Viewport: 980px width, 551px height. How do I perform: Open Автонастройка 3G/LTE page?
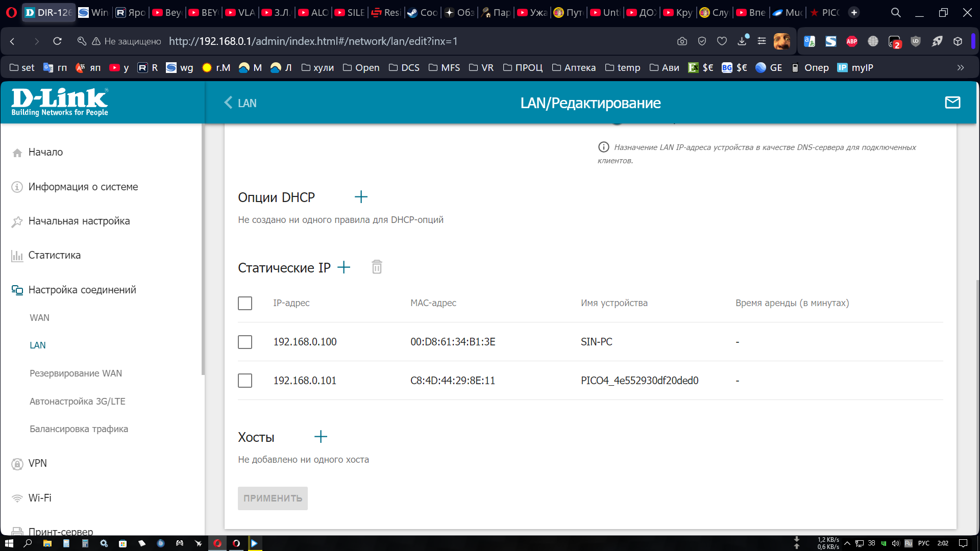pyautogui.click(x=77, y=402)
